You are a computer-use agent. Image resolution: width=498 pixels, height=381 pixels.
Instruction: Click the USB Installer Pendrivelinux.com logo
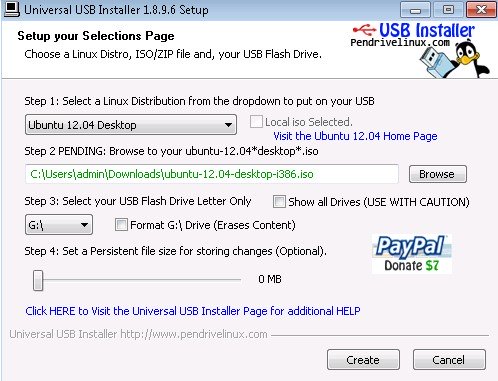pos(413,35)
